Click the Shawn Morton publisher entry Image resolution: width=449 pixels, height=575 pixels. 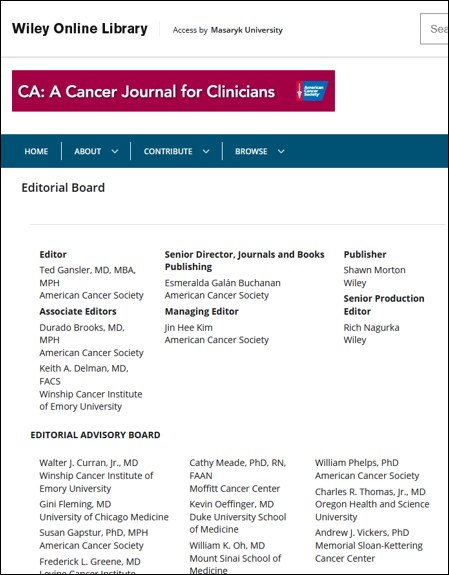[375, 270]
